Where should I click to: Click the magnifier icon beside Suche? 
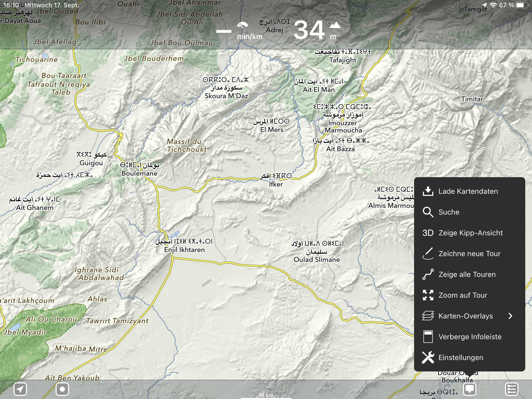pos(428,212)
